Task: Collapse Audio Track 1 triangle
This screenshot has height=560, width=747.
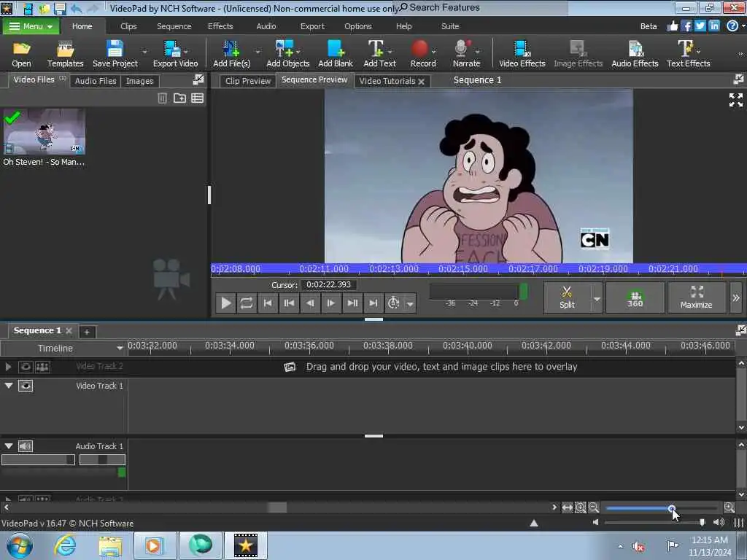Action: point(9,446)
